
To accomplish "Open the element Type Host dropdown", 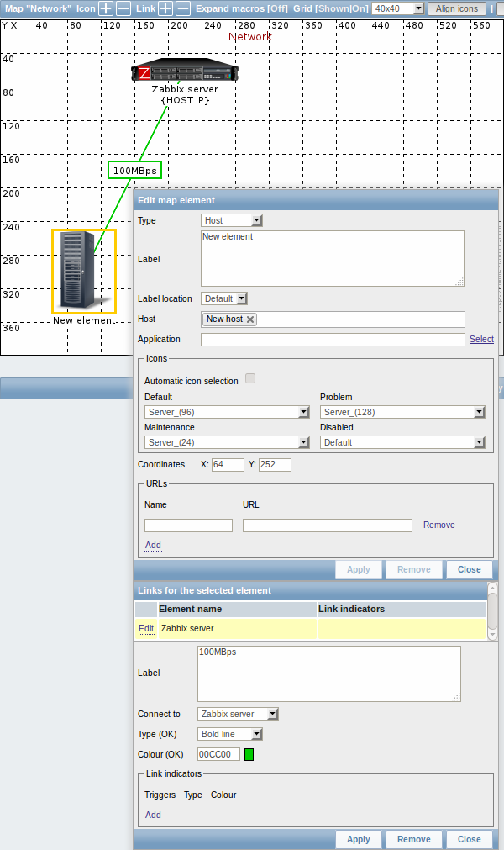I will tap(232, 220).
